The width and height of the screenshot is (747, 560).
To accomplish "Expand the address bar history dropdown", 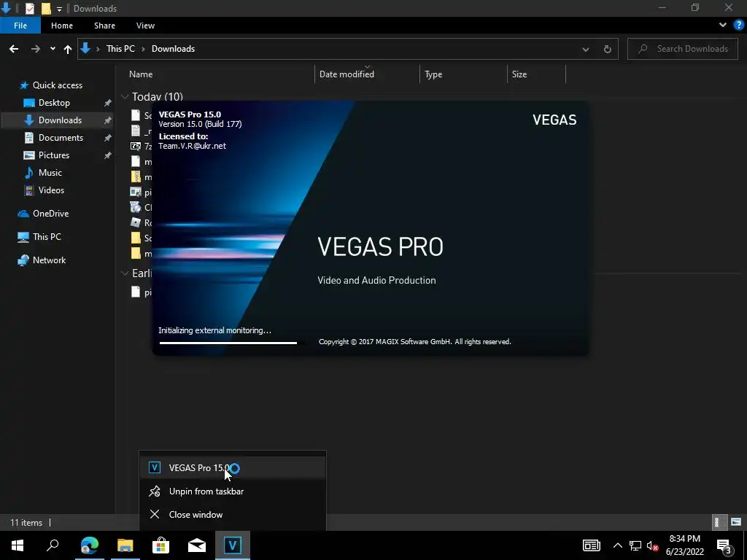I will [586, 49].
